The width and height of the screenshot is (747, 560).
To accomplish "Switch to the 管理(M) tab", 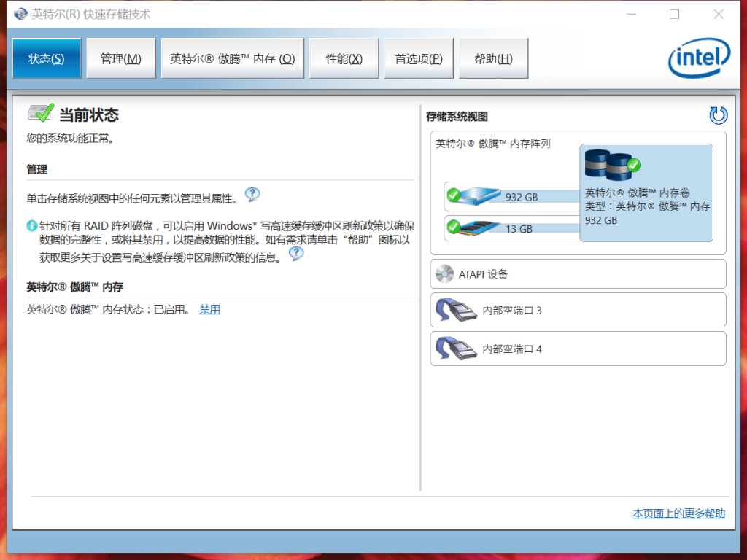I will 121,59.
